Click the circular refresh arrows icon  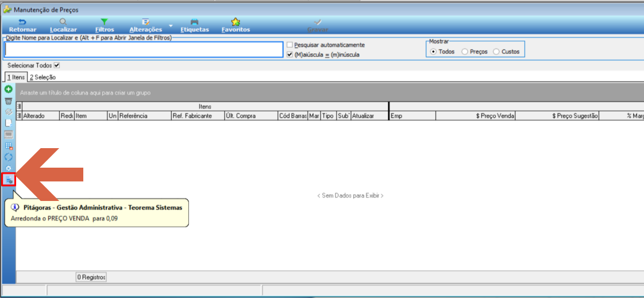click(8, 157)
